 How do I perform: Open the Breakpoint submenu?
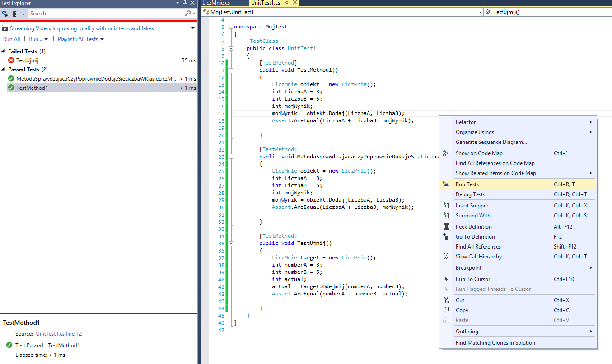[518, 268]
